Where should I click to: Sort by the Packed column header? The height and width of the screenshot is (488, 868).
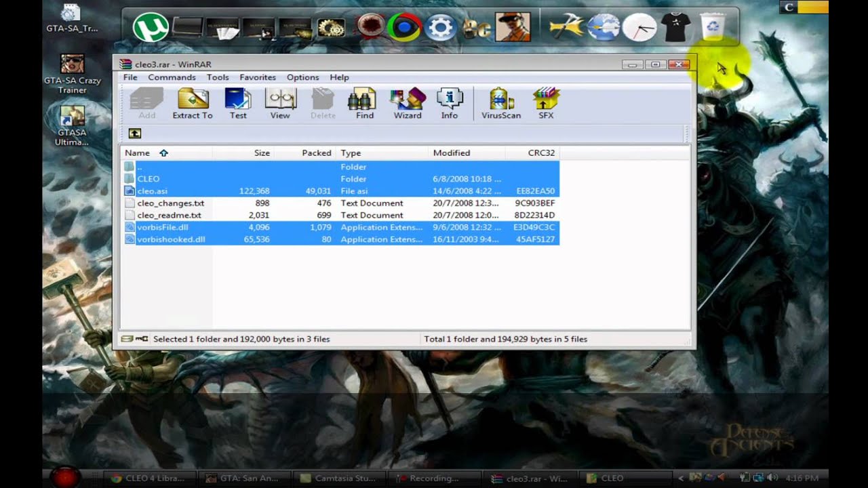305,153
